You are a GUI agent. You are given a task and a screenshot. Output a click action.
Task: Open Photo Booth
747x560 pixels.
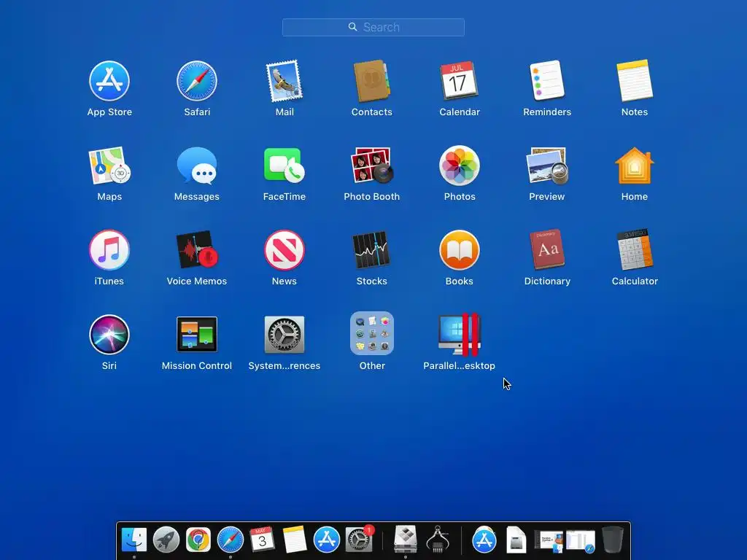click(x=371, y=166)
